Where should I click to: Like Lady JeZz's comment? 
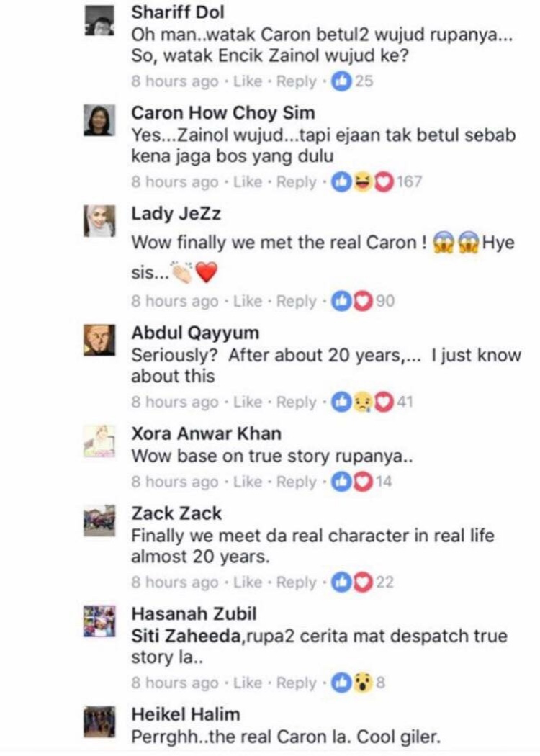tap(248, 302)
